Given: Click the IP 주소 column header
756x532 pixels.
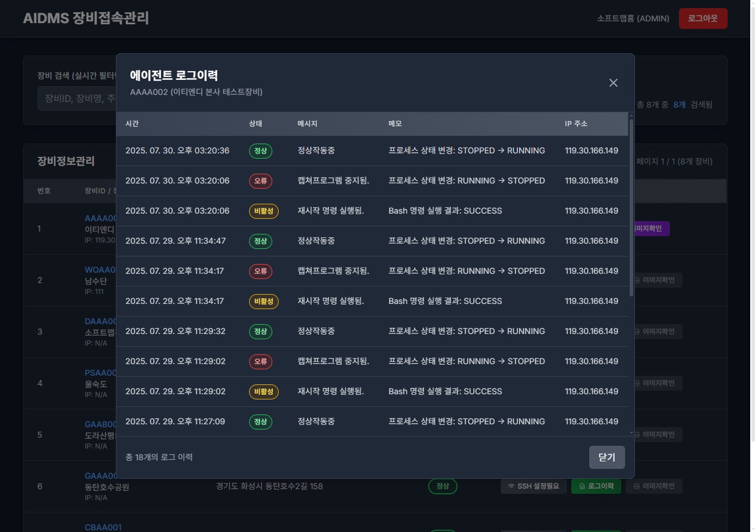Looking at the screenshot, I should pos(576,124).
